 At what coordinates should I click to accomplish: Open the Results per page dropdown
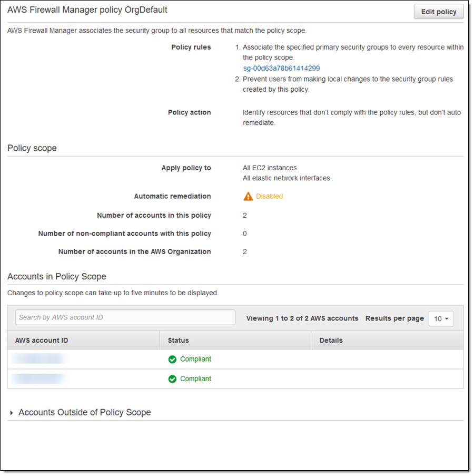click(441, 318)
